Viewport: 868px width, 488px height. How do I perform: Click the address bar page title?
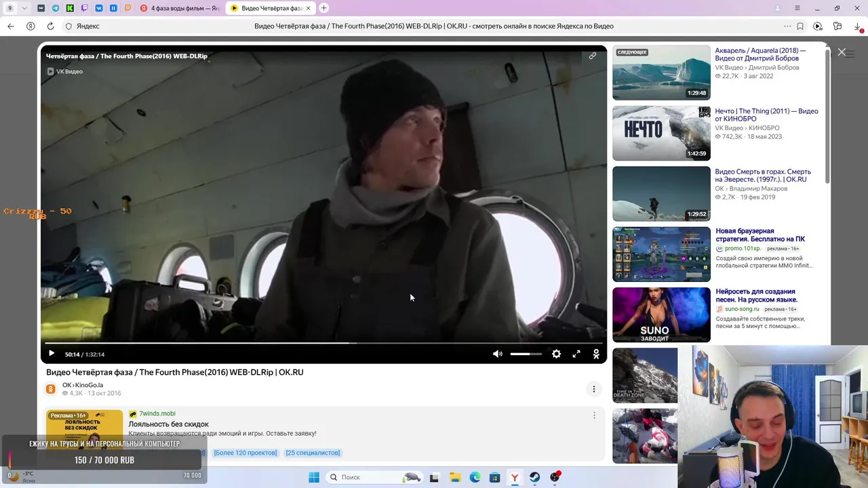click(434, 26)
